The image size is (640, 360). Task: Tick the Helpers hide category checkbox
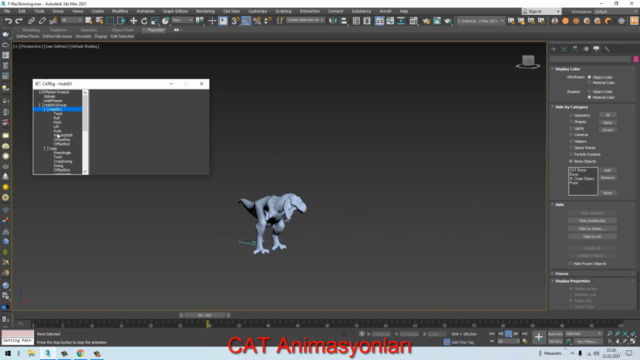click(571, 141)
